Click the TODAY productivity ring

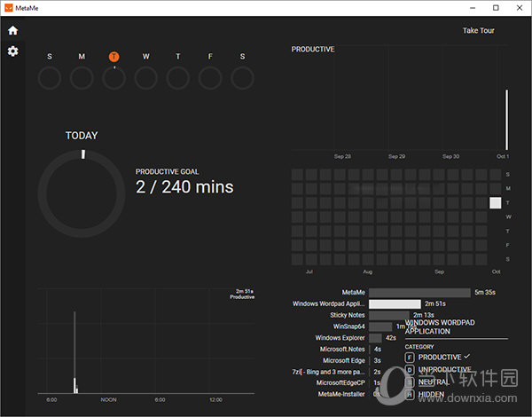(82, 193)
